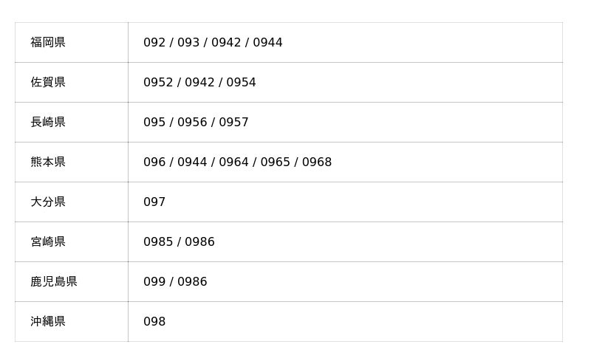Select area code 098 for 沖縄県

tap(154, 322)
